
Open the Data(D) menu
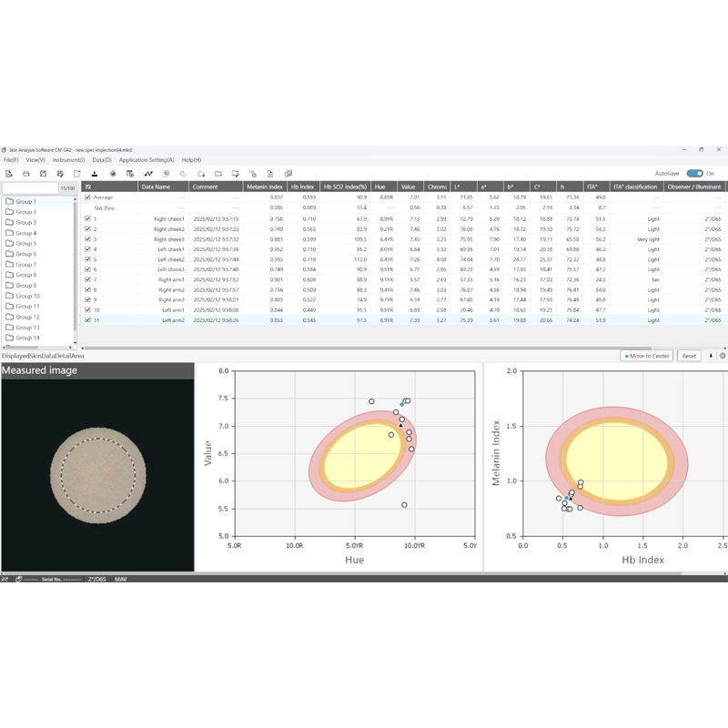tap(100, 159)
